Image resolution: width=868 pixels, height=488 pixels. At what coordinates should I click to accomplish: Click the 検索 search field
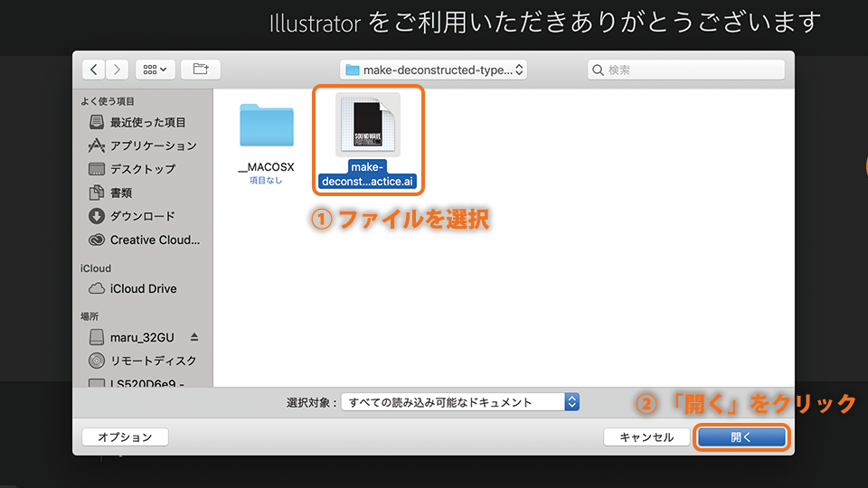coord(686,70)
